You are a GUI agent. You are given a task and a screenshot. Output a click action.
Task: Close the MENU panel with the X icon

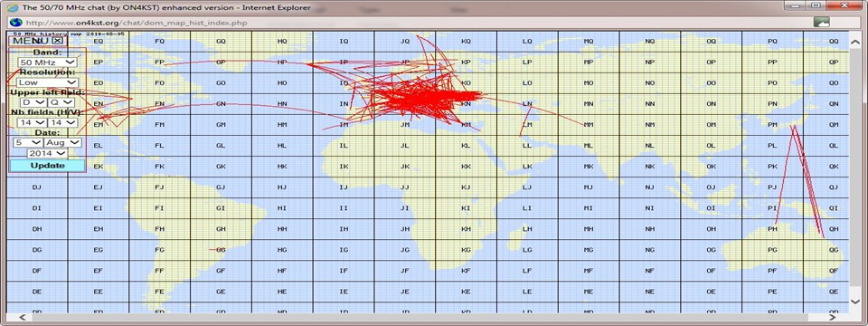pyautogui.click(x=58, y=41)
